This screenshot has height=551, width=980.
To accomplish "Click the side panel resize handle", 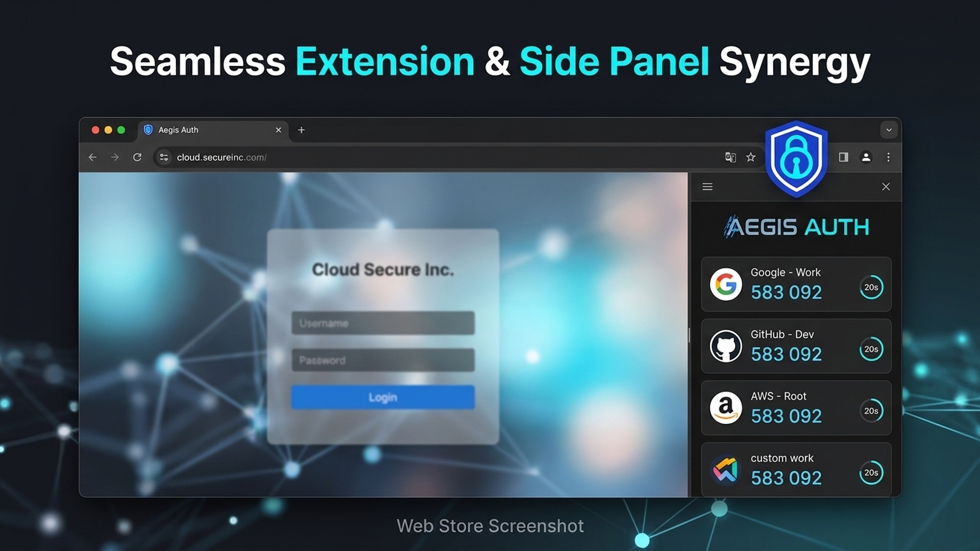I will point(689,335).
